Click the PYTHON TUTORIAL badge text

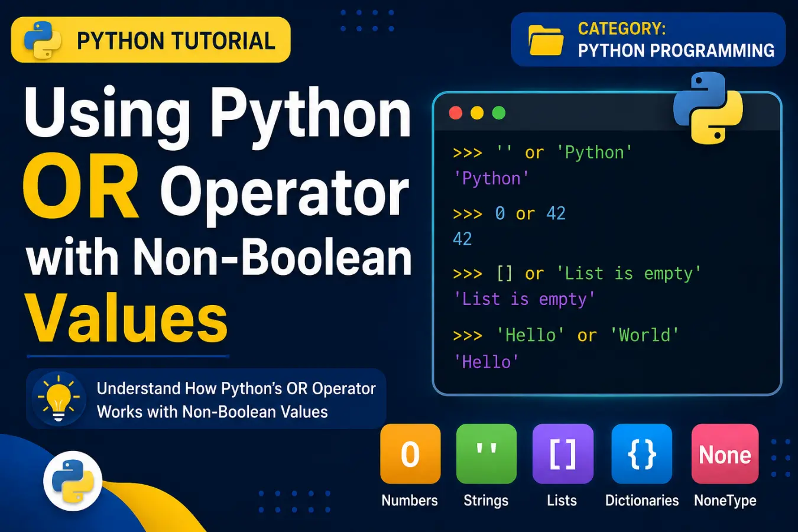[x=176, y=41]
